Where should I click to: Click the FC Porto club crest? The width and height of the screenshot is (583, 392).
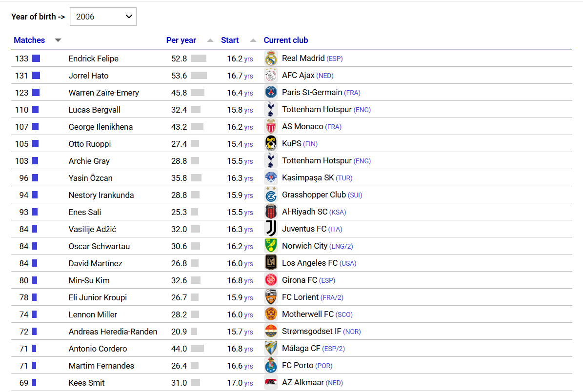pos(271,366)
